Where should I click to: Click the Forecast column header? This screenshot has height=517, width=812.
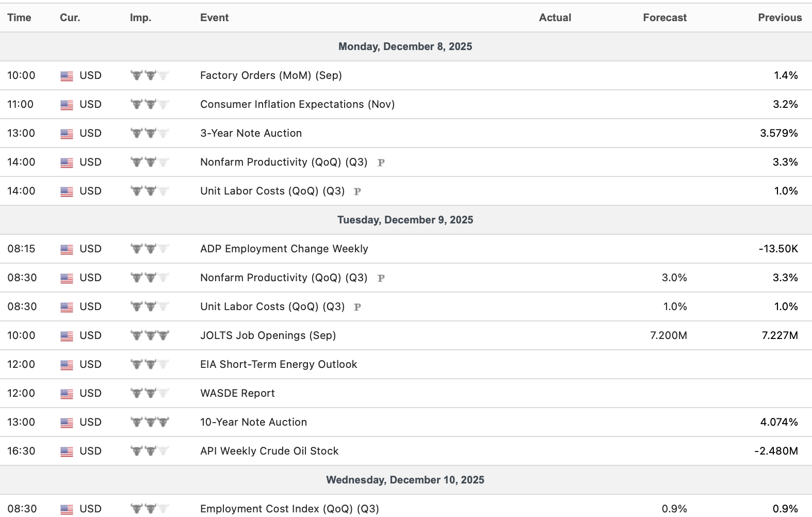[x=664, y=18]
